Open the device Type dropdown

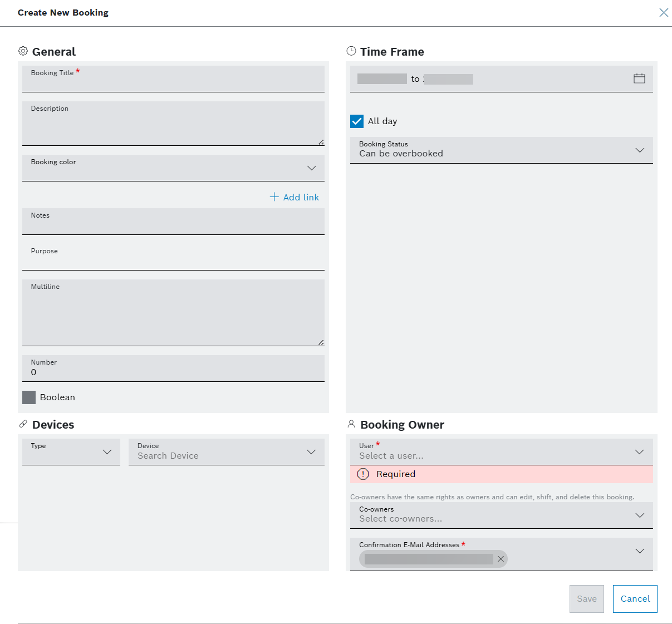71,452
